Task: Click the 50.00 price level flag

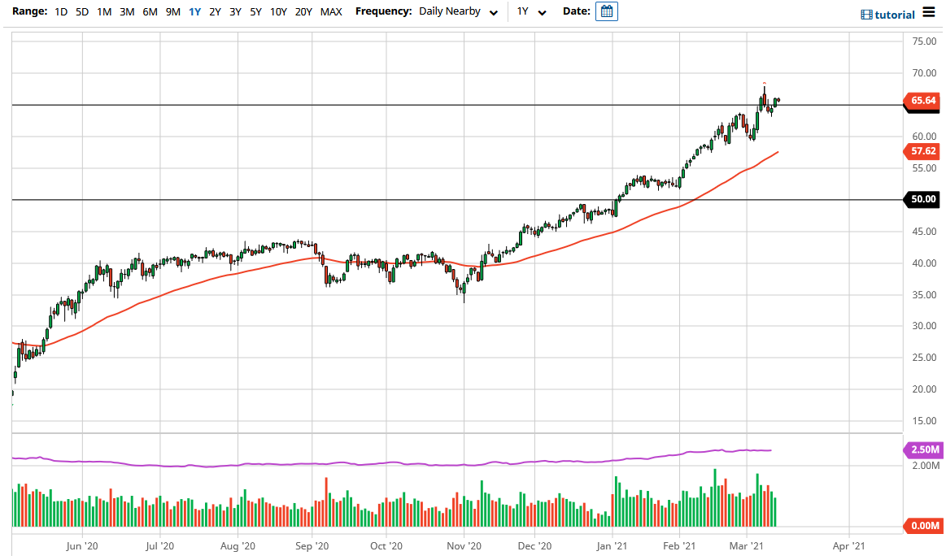Action: [922, 199]
